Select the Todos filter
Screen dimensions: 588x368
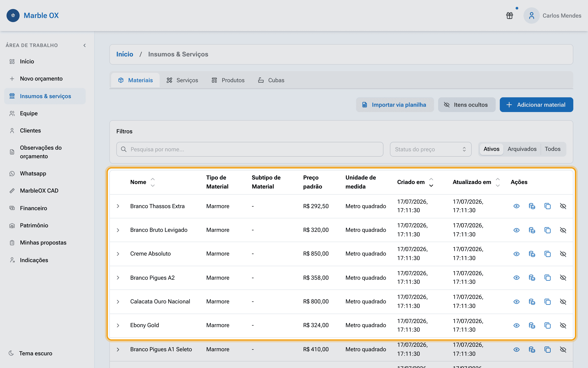[x=552, y=149]
